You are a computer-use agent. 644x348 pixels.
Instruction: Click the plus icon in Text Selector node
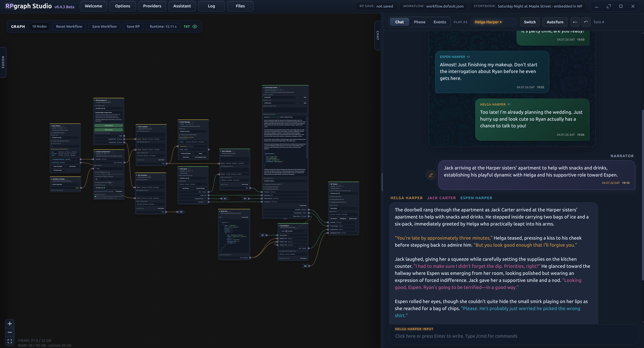click(306, 231)
